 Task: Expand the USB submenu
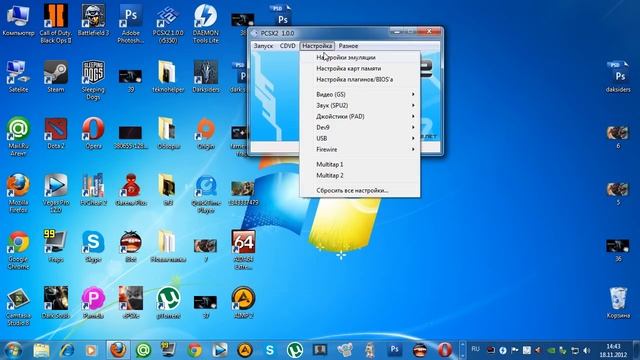point(360,138)
